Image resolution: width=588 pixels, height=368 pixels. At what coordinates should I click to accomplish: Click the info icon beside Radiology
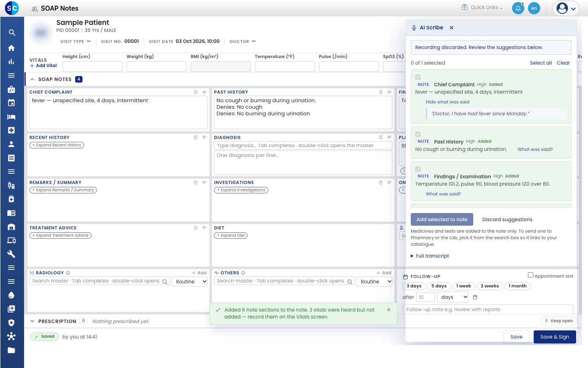point(68,273)
